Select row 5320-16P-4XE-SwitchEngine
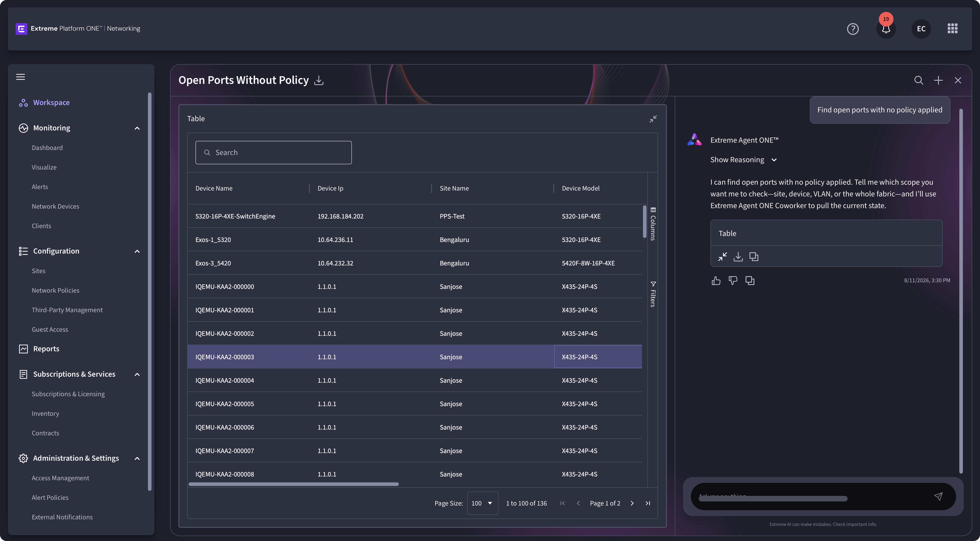The height and width of the screenshot is (541, 980). click(x=415, y=216)
